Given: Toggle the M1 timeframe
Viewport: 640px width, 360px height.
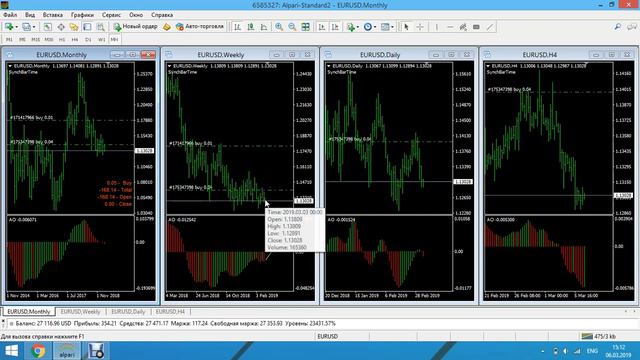Looking at the screenshot, I should pyautogui.click(x=9, y=40).
